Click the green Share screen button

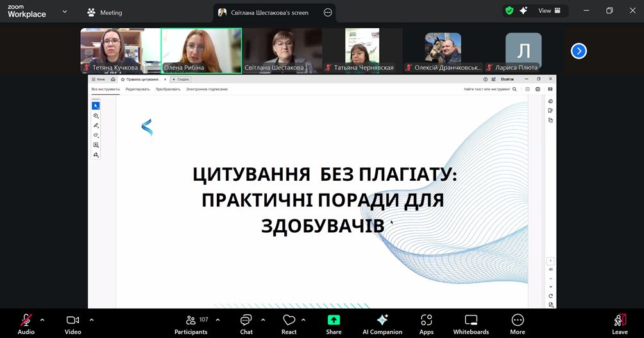point(334,323)
